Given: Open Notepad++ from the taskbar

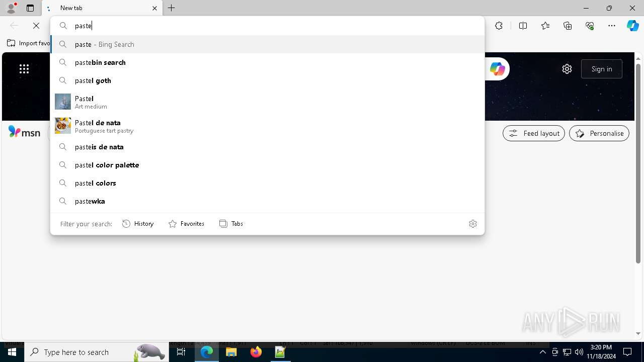Looking at the screenshot, I should (280, 352).
